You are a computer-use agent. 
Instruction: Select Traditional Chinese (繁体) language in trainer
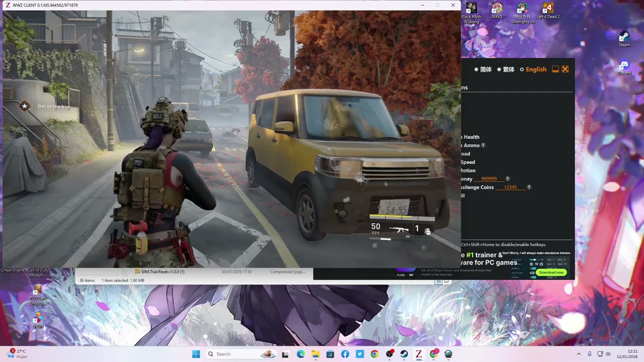pyautogui.click(x=506, y=69)
